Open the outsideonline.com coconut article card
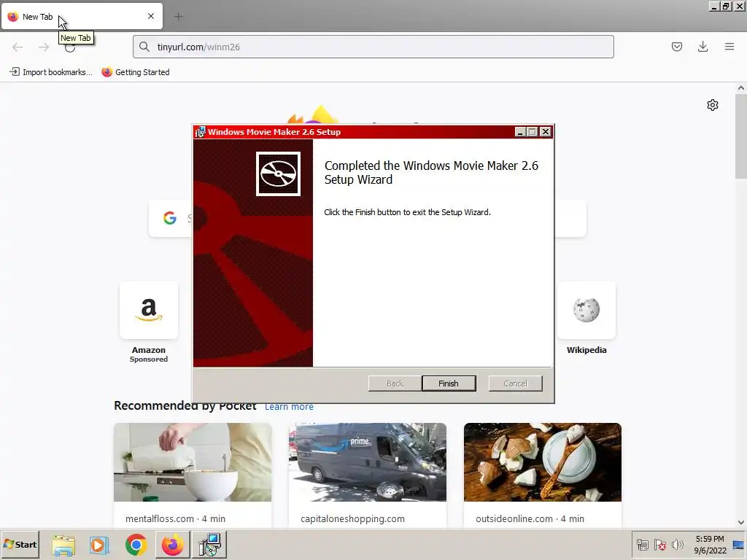This screenshot has width=747, height=560. (x=543, y=475)
